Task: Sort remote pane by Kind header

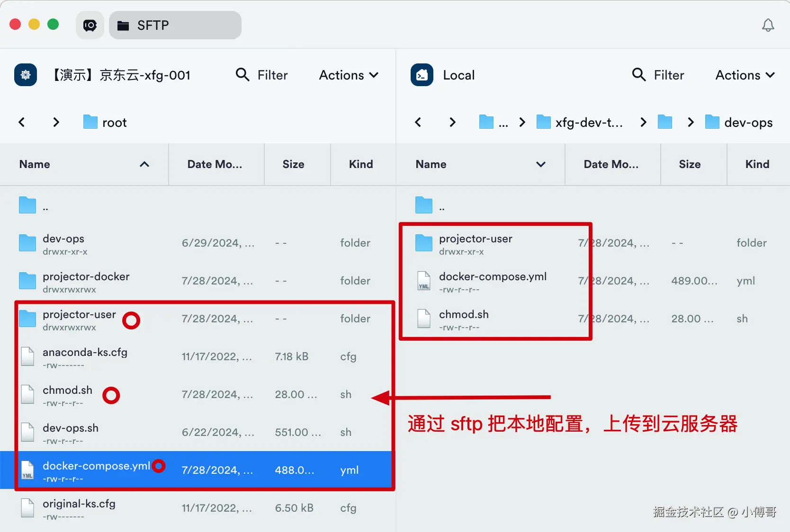Action: pyautogui.click(x=363, y=164)
